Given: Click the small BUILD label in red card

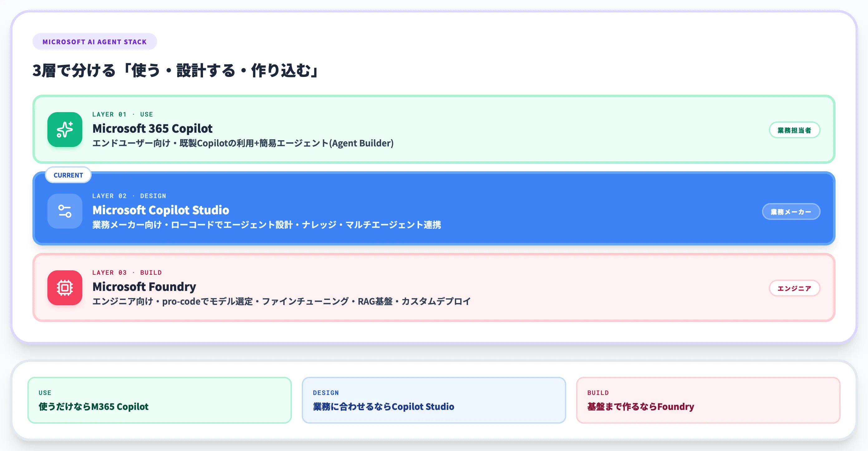Looking at the screenshot, I should pos(598,393).
